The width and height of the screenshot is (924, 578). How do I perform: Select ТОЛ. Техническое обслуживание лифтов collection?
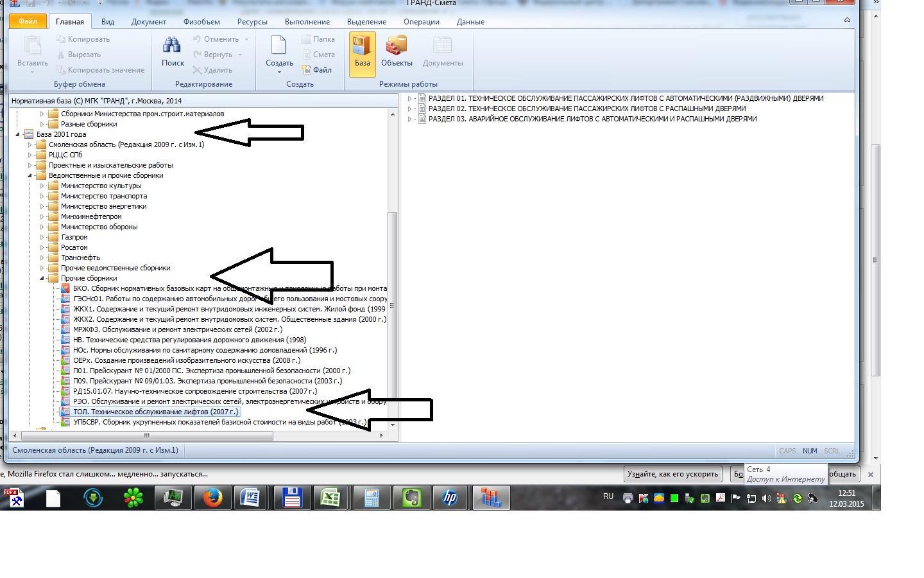tap(155, 412)
